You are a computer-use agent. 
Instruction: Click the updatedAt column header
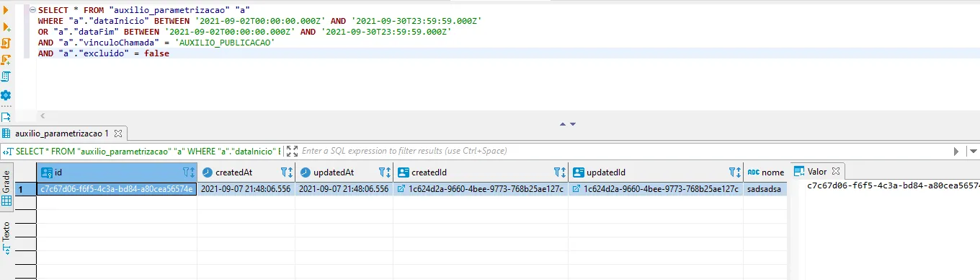[344, 172]
